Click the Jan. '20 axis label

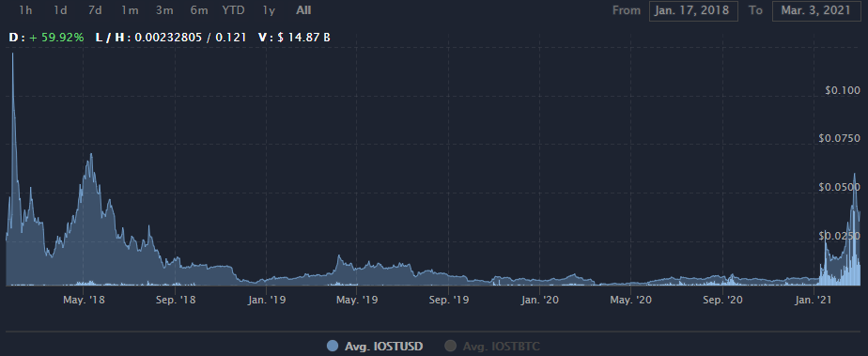tap(540, 300)
